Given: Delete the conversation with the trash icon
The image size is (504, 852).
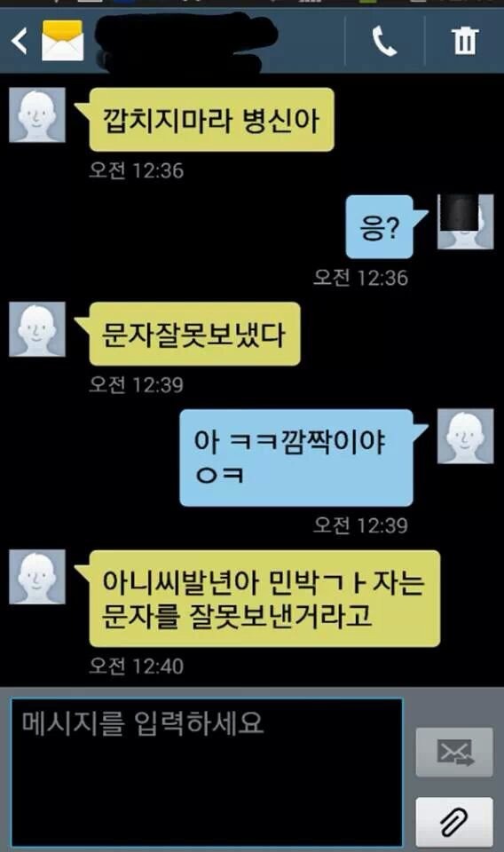Looking at the screenshot, I should 464,41.
